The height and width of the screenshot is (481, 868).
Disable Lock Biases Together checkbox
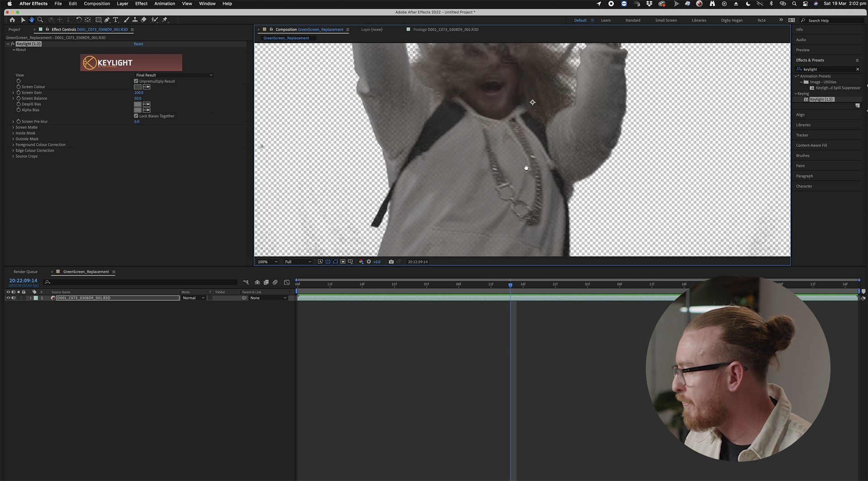136,116
